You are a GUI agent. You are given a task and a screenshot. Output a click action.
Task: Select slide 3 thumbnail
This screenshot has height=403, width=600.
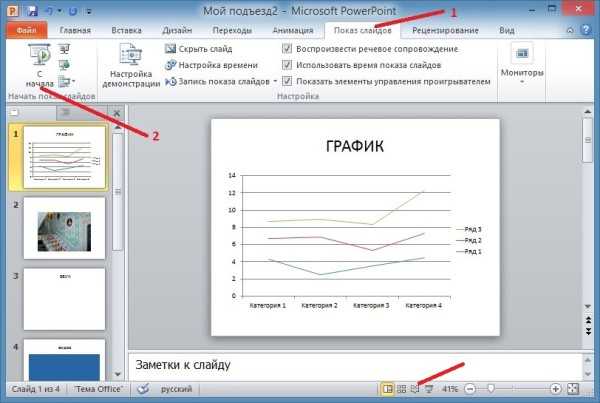click(64, 299)
